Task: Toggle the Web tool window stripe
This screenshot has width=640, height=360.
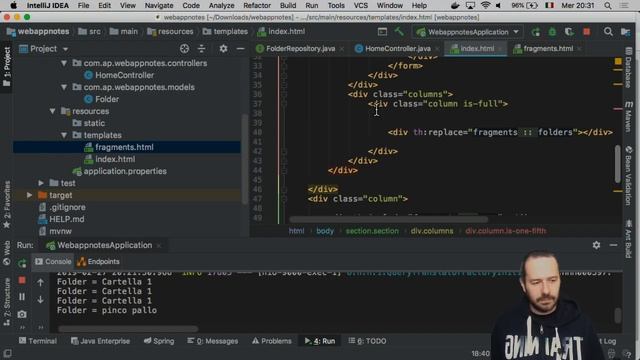Action: pyautogui.click(x=7, y=253)
